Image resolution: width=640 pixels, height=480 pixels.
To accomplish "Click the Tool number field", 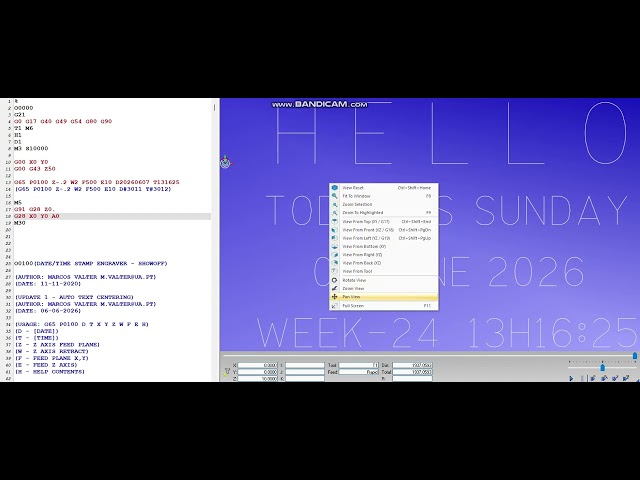I will point(358,365).
